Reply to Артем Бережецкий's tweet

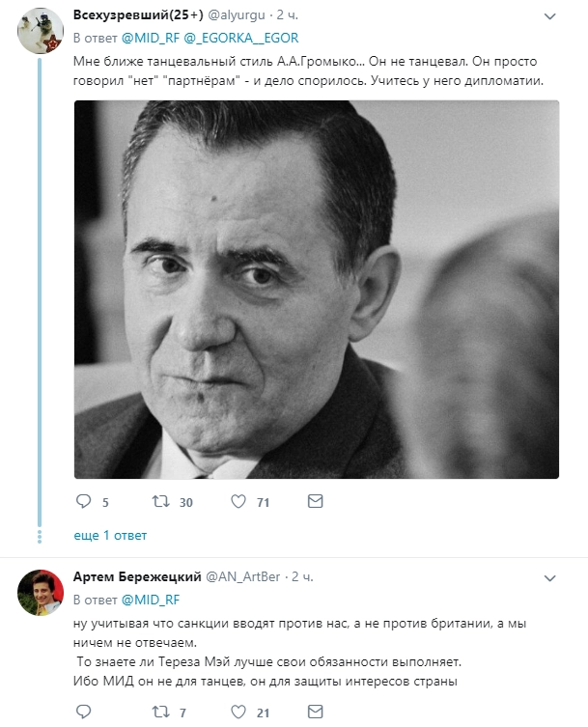pyautogui.click(x=83, y=713)
